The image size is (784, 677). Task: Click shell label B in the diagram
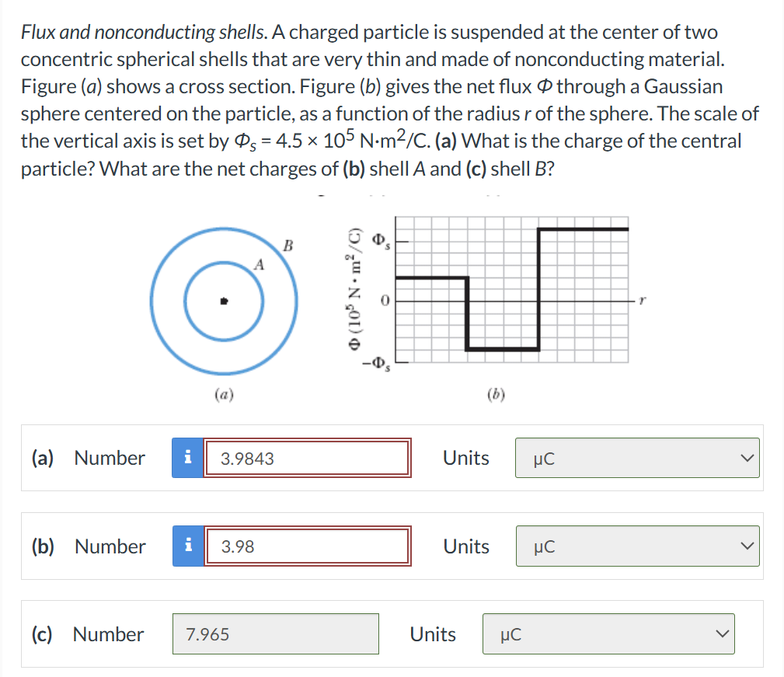[287, 246]
